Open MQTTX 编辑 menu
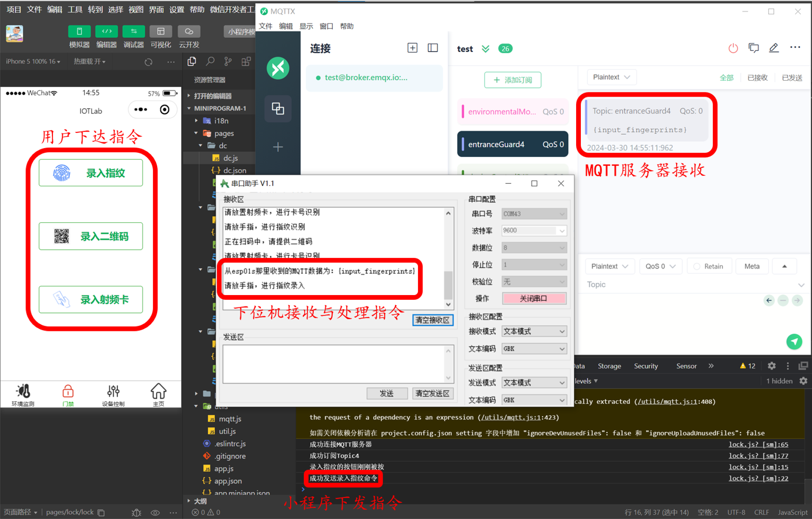Viewport: 812px width, 519px height. pyautogui.click(x=285, y=26)
